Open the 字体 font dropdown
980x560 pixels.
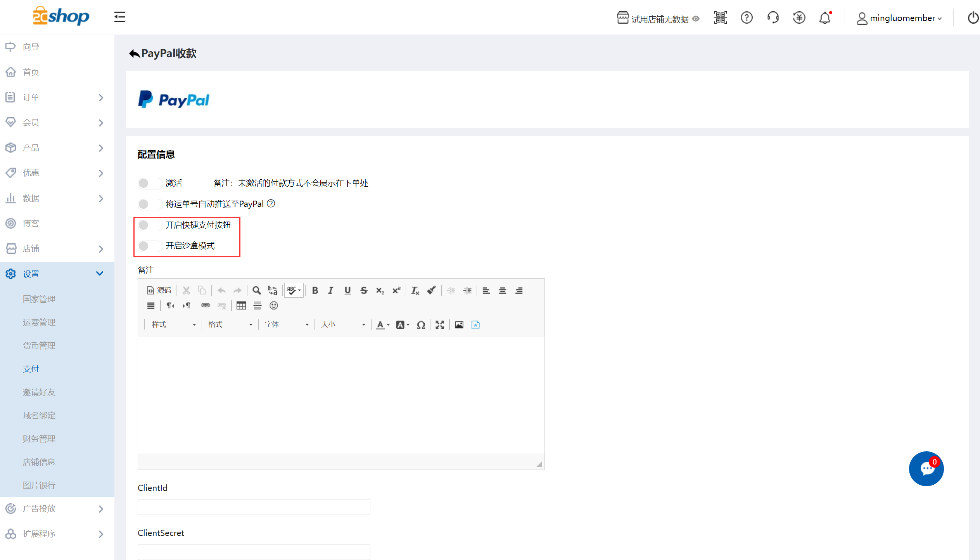click(286, 325)
